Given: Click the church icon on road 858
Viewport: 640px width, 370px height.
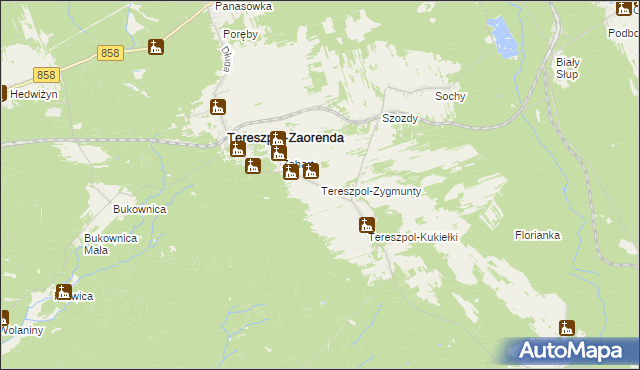Looking at the screenshot, I should point(156,47).
